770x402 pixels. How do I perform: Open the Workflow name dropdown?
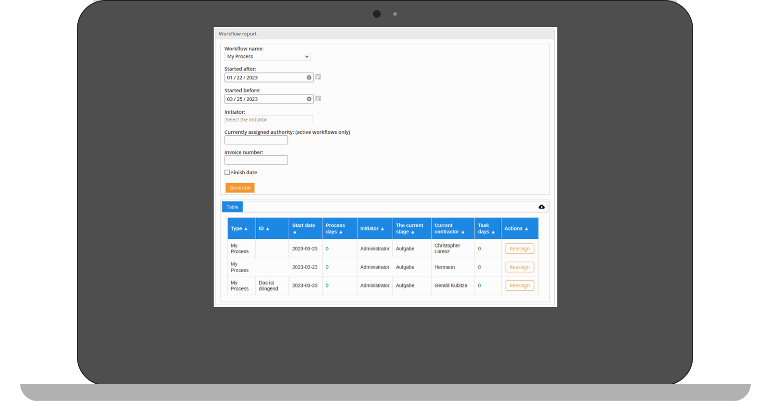pyautogui.click(x=267, y=56)
